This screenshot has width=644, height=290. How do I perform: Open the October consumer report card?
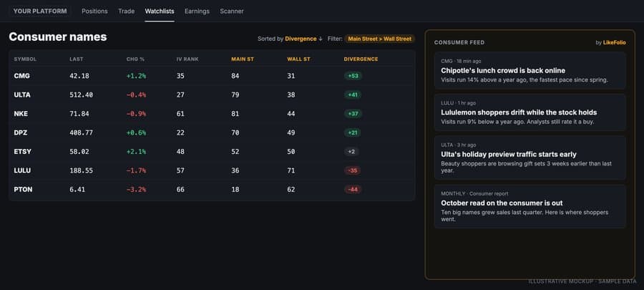pos(530,206)
